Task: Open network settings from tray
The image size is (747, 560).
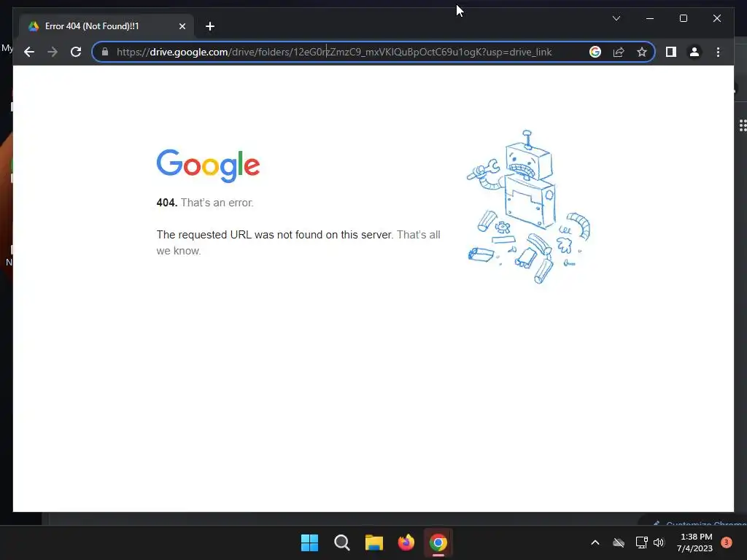Action: coord(641,542)
